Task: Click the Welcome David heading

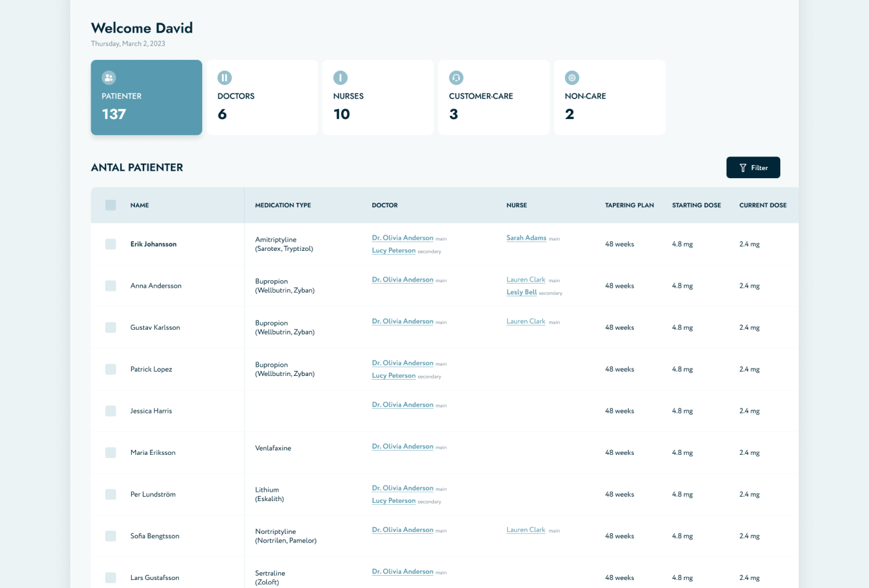Action: coord(142,28)
